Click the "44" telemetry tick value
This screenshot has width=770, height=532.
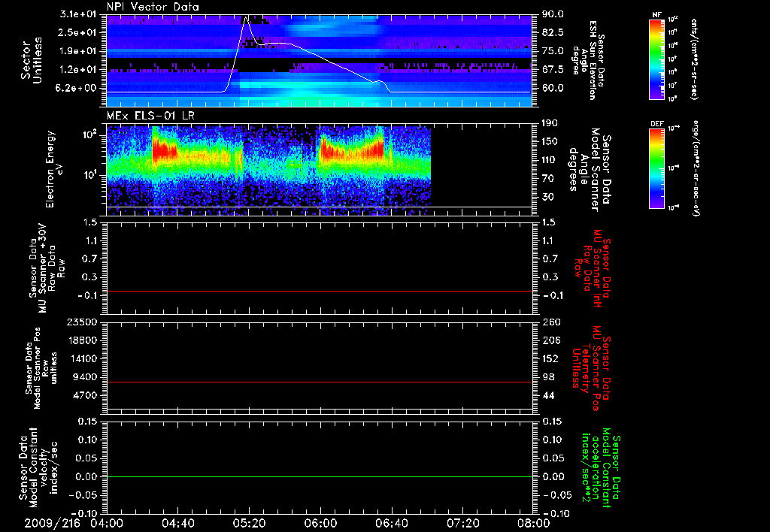click(548, 395)
